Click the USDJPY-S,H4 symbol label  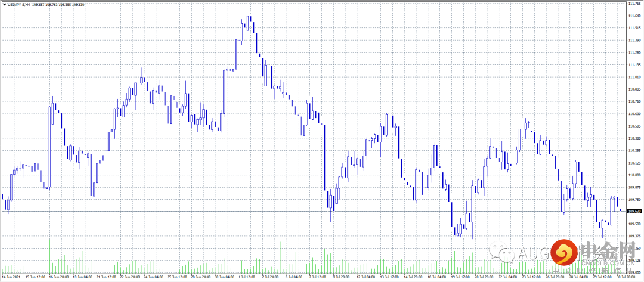[19, 4]
